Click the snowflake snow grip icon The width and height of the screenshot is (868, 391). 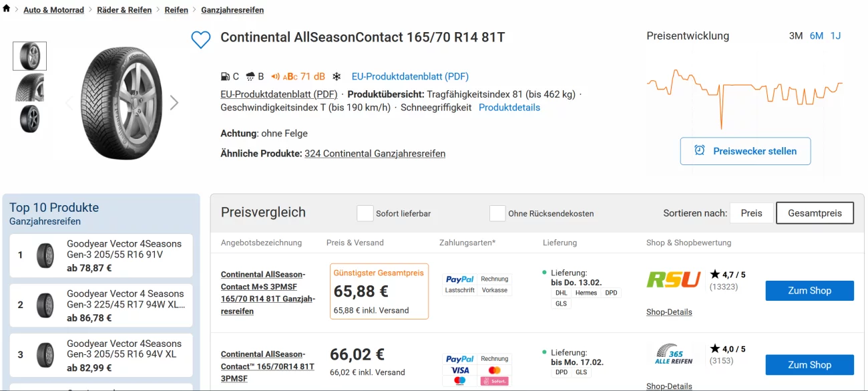coord(337,76)
